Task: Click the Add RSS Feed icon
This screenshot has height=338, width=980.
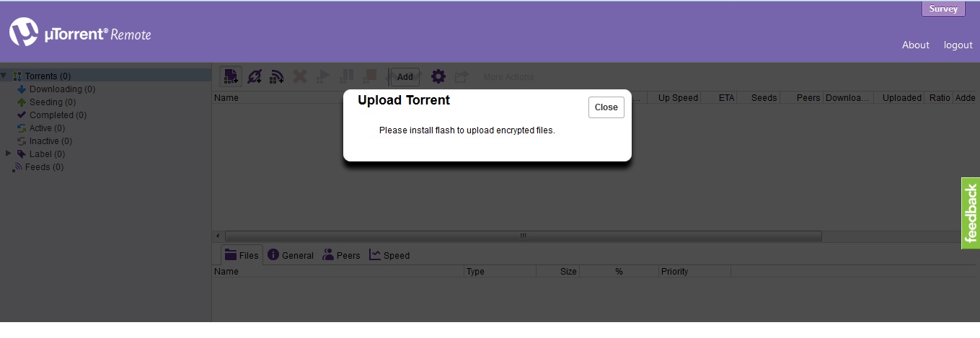Action: pos(276,76)
